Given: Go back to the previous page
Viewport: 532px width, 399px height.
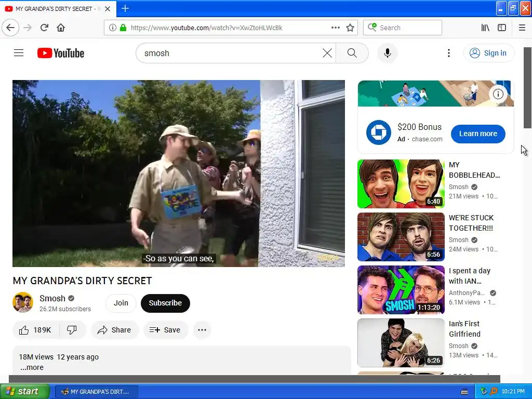Looking at the screenshot, I should [10, 28].
